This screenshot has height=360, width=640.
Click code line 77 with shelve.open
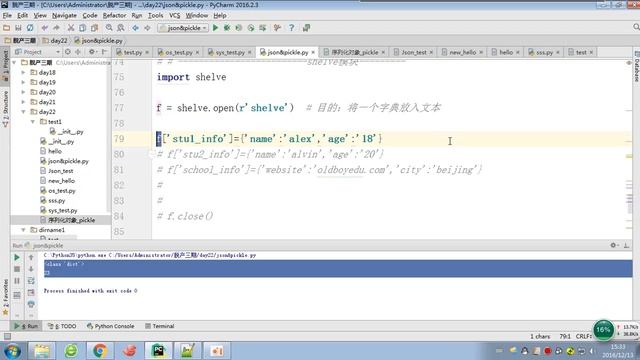[x=298, y=108]
